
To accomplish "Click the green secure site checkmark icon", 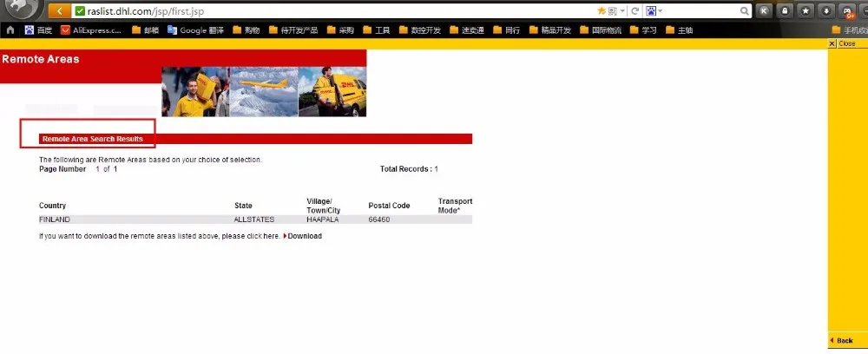I will point(80,10).
